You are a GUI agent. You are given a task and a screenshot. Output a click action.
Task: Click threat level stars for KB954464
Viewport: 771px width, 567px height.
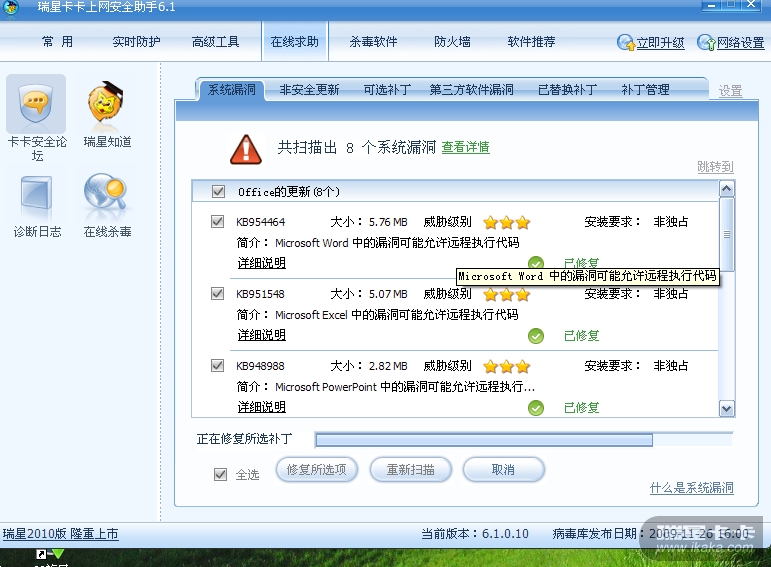tap(506, 223)
